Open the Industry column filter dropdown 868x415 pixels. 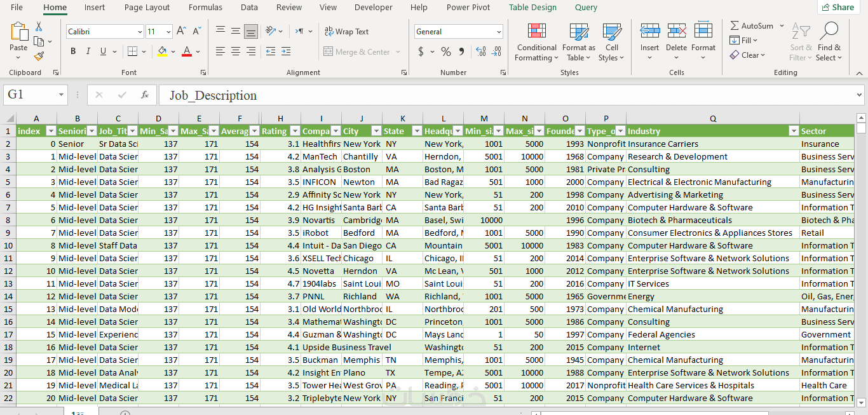coord(793,131)
